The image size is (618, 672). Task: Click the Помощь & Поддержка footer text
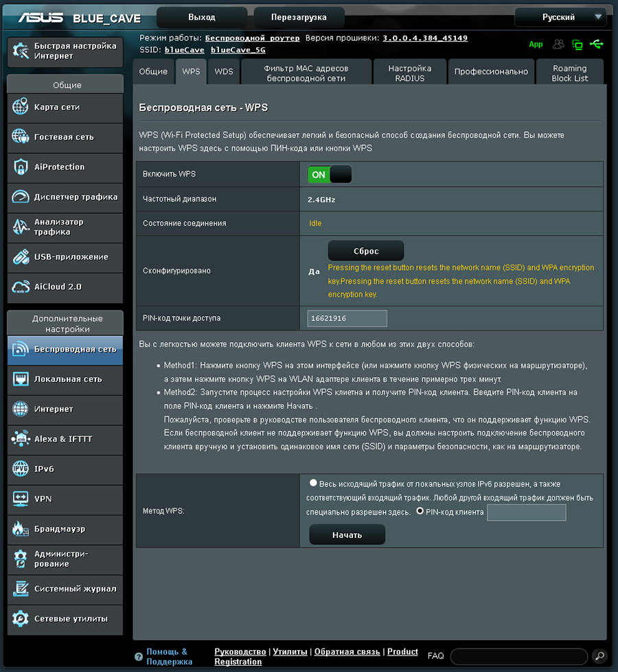pos(169,657)
